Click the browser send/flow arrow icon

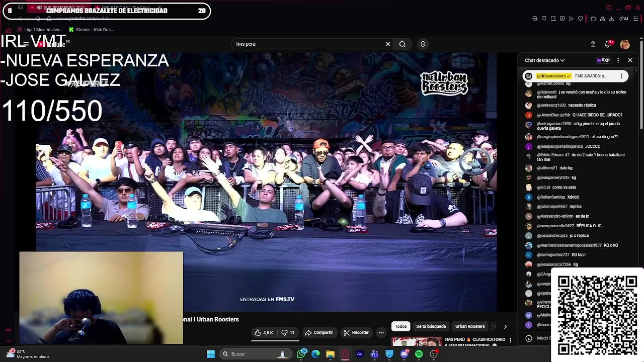[x=571, y=19]
